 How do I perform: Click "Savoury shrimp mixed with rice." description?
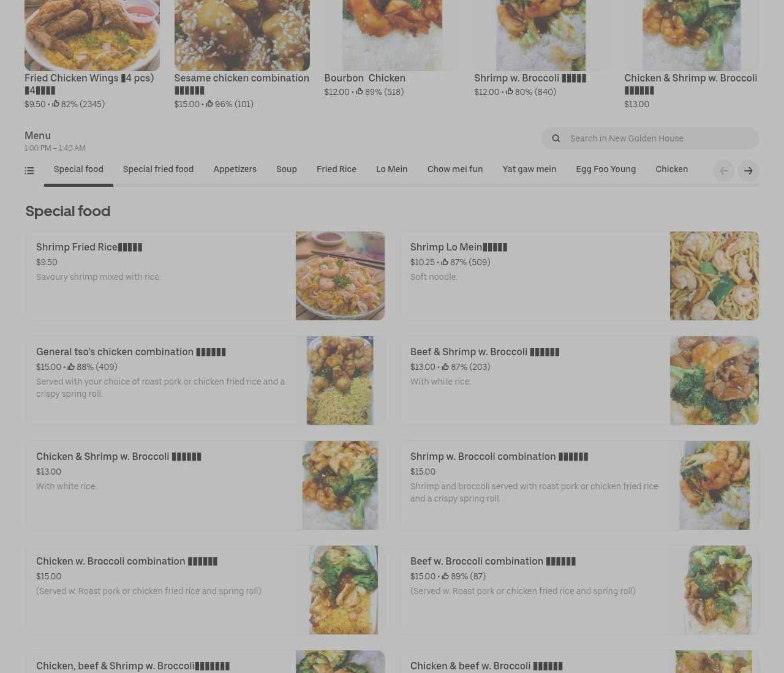click(98, 277)
